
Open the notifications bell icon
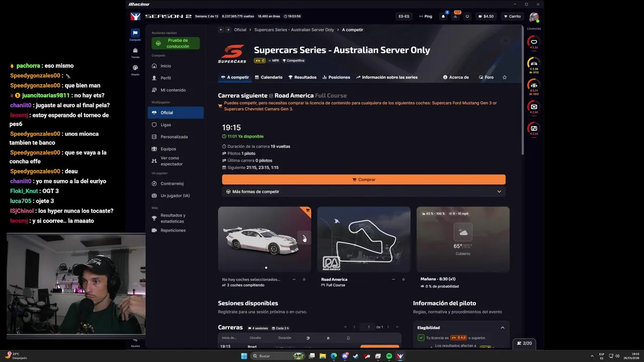coord(443,16)
